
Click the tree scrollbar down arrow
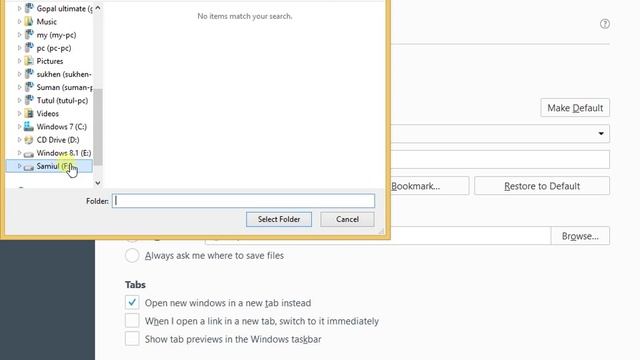(98, 183)
